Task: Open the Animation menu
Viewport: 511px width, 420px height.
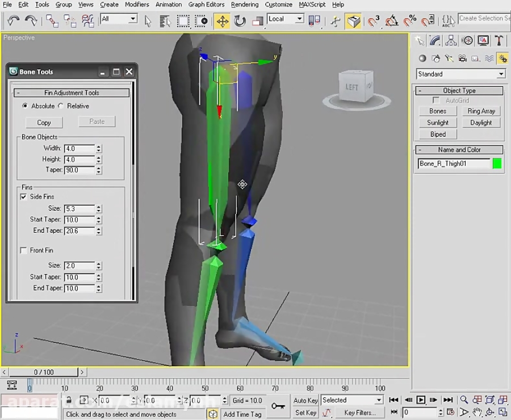Action: (169, 5)
